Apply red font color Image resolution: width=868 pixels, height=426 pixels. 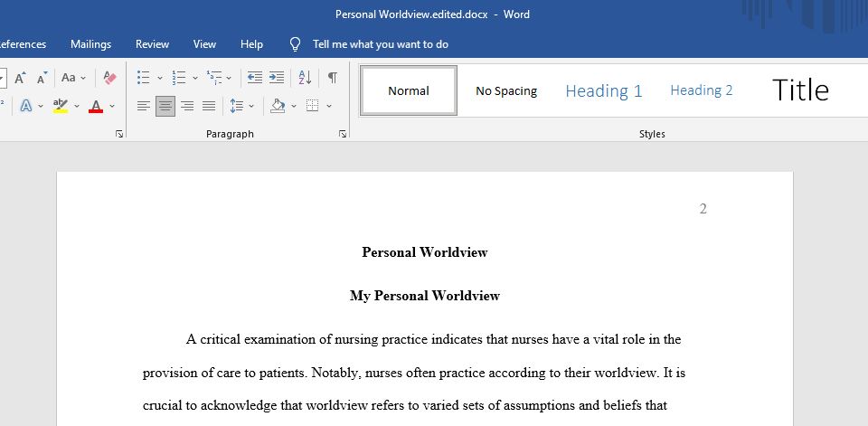click(96, 105)
